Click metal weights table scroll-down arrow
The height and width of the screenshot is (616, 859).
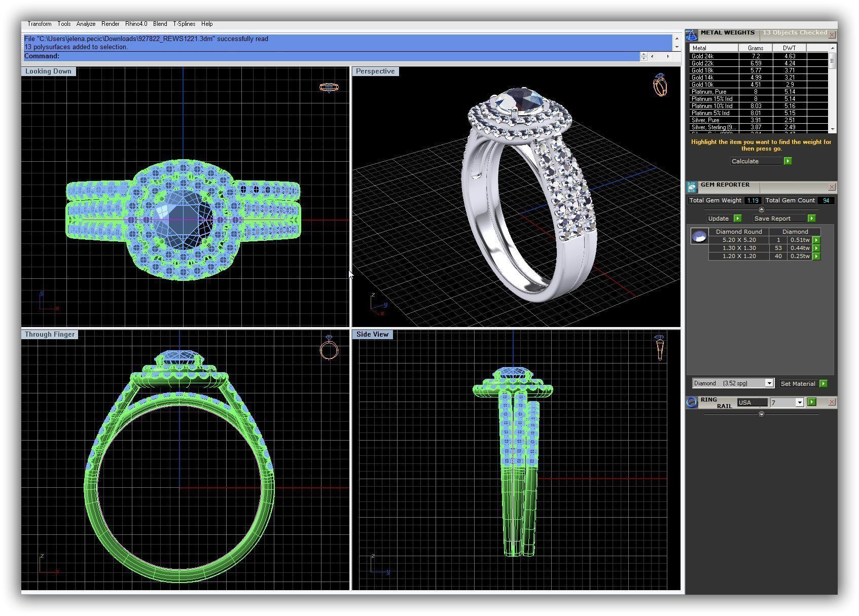pos(832,129)
